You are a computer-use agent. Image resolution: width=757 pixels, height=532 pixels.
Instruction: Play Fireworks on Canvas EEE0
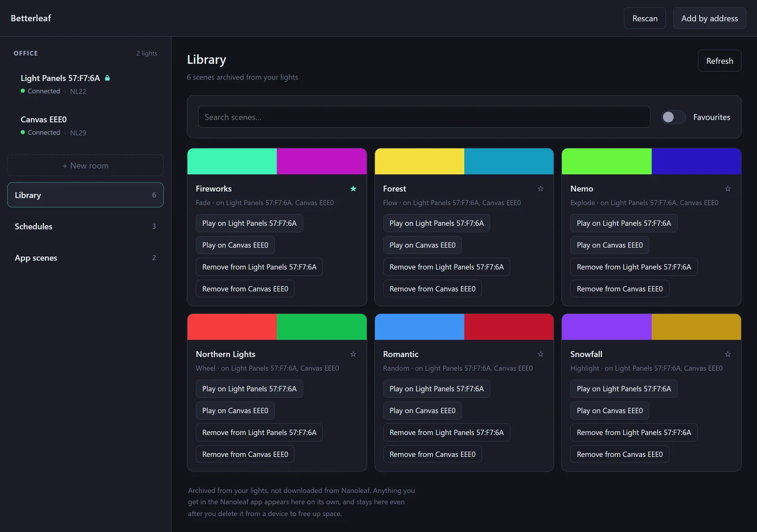[235, 245]
